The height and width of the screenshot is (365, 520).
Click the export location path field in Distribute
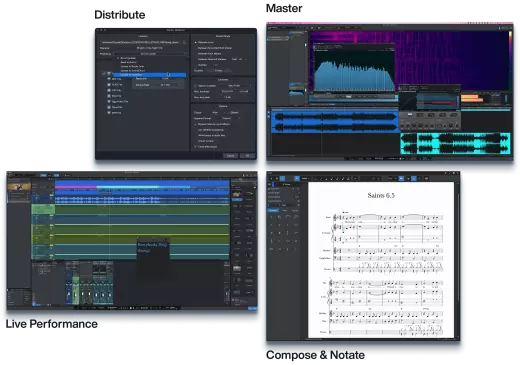click(140, 42)
